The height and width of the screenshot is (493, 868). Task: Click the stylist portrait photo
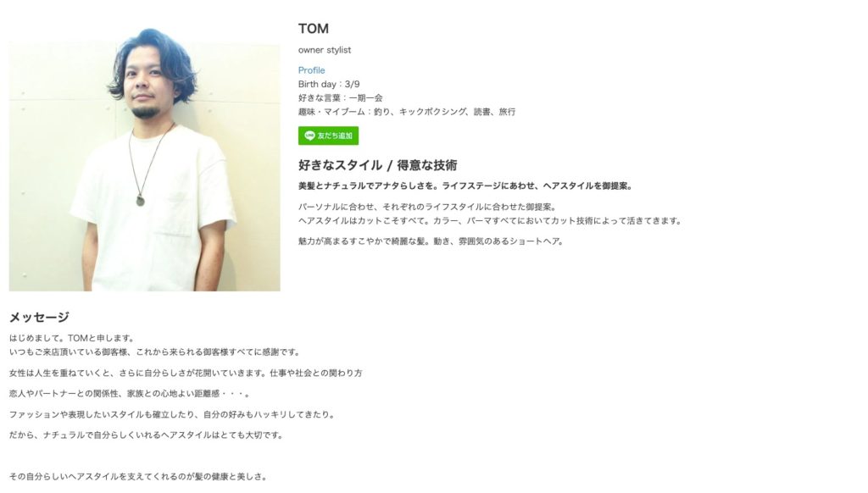[x=144, y=159]
